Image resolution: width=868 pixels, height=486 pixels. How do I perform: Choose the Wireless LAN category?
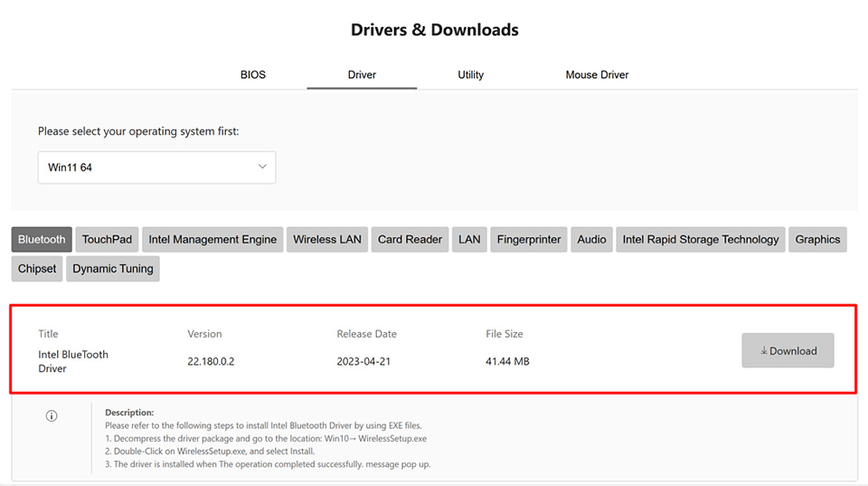[327, 240]
